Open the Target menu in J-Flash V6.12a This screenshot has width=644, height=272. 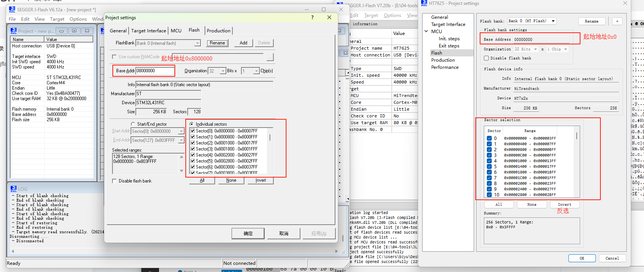57,19
